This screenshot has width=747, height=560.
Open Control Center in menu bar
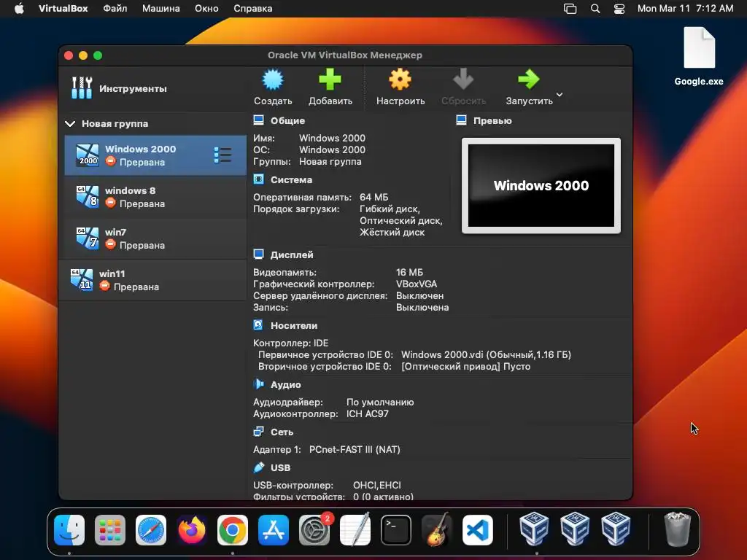(619, 9)
